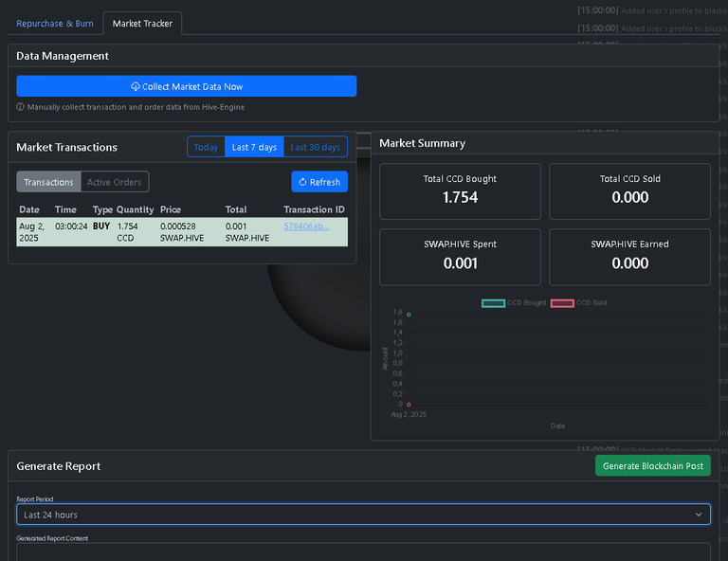
Task: Select the Market Tracker tab
Action: click(142, 23)
